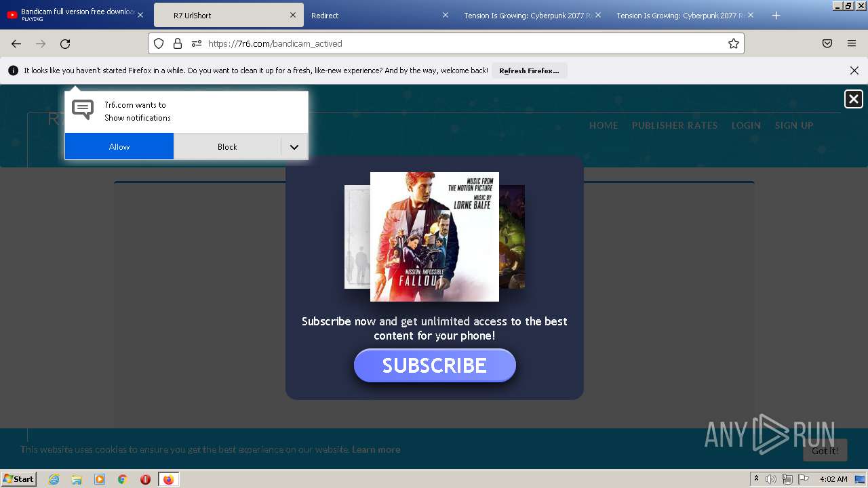Click the SIGN UP link

coord(794,125)
